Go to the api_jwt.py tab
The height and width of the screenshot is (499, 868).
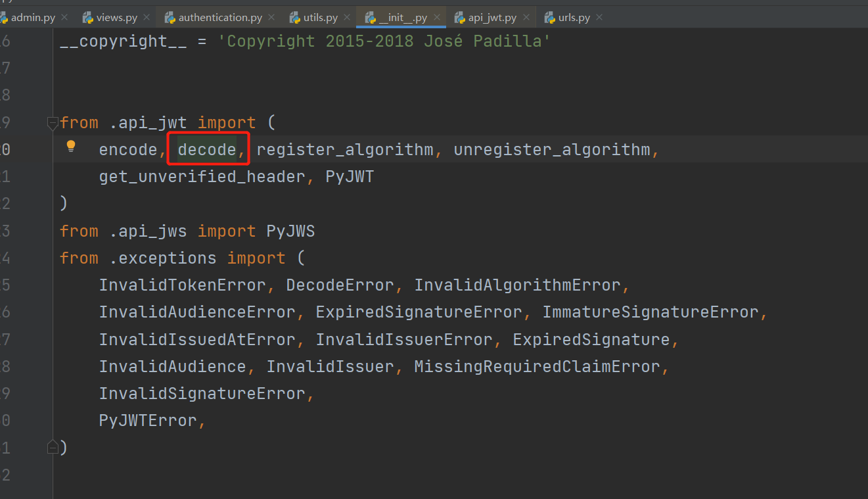click(492, 18)
